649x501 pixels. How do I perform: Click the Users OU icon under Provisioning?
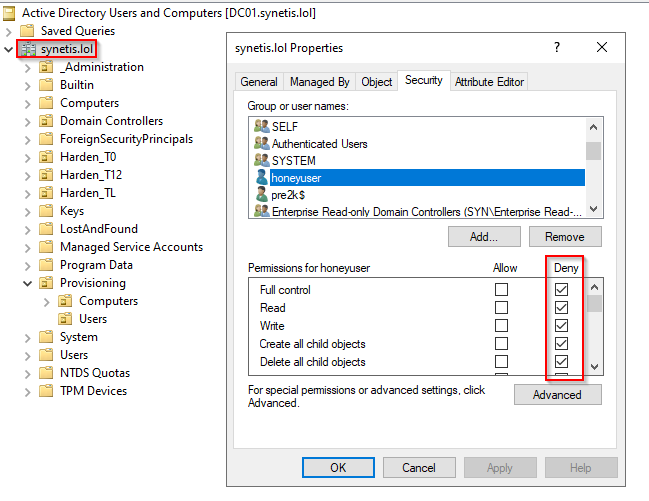[x=65, y=319]
